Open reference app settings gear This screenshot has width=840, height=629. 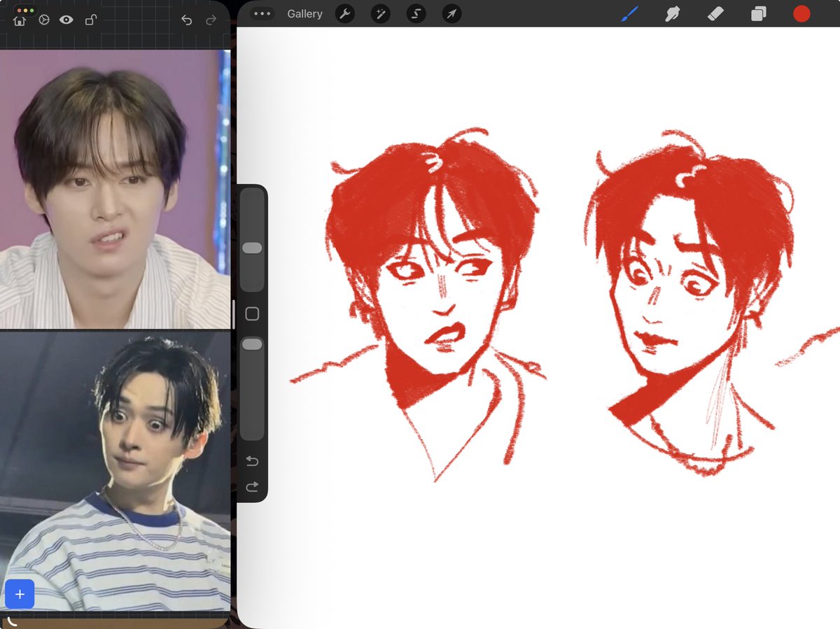pos(43,20)
